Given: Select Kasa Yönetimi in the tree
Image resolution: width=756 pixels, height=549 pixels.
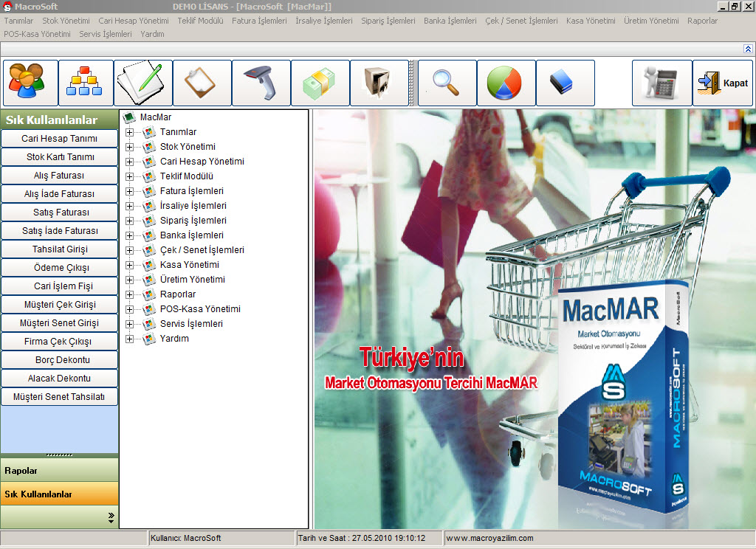Looking at the screenshot, I should click(189, 265).
